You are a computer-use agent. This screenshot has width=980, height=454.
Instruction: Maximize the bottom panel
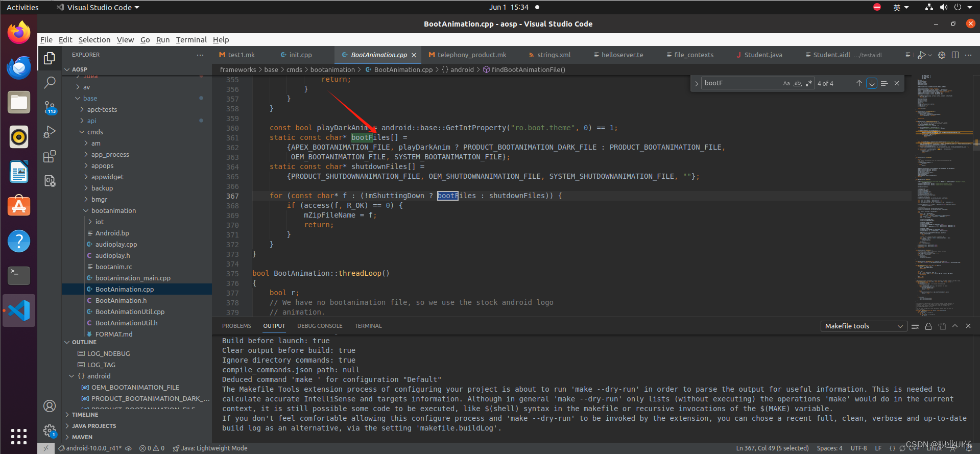955,326
